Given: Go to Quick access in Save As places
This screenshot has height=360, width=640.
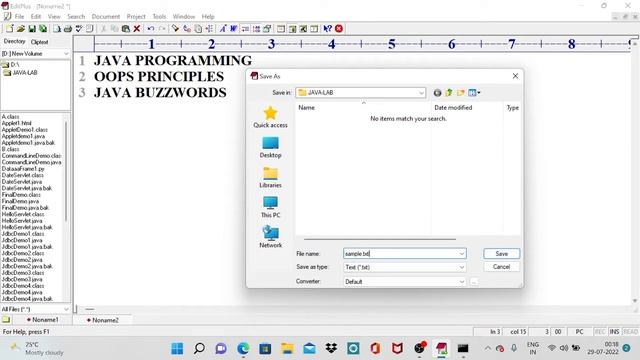Looking at the screenshot, I should pyautogui.click(x=270, y=117).
